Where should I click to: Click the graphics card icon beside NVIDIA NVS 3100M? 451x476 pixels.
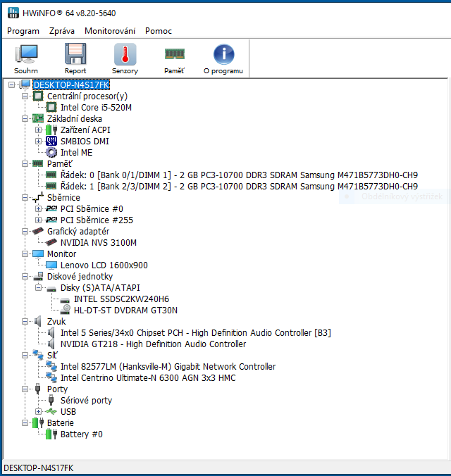click(51, 242)
